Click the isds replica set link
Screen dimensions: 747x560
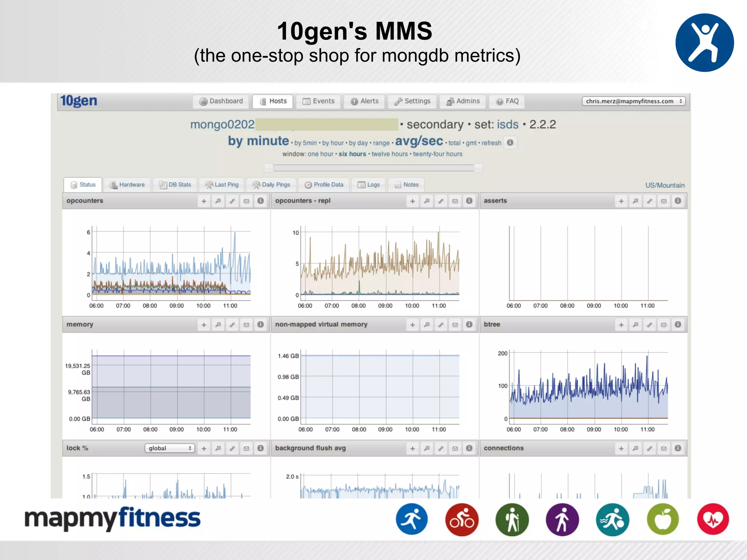508,125
